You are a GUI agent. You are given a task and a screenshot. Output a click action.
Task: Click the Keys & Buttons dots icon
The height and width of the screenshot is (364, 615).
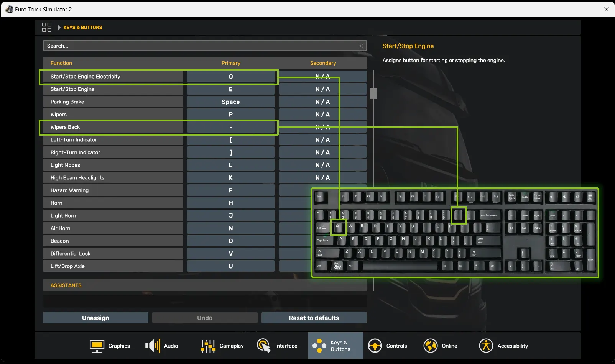coord(319,346)
